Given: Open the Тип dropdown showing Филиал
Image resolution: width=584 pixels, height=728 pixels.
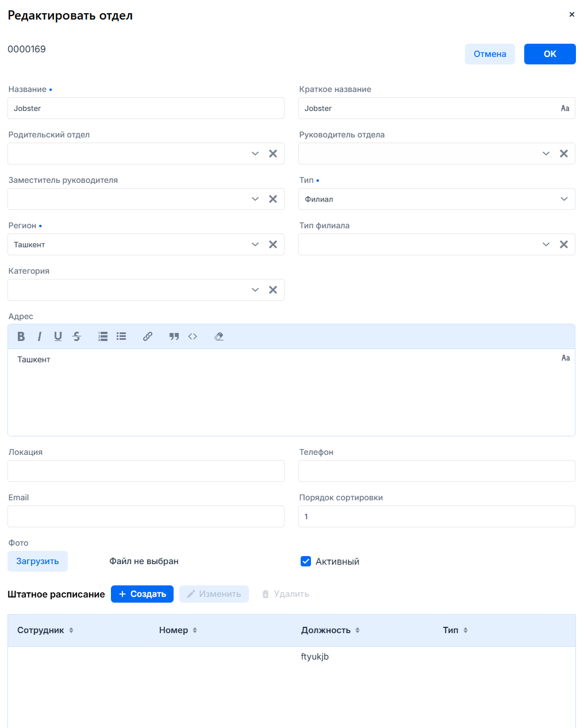Looking at the screenshot, I should [436, 199].
